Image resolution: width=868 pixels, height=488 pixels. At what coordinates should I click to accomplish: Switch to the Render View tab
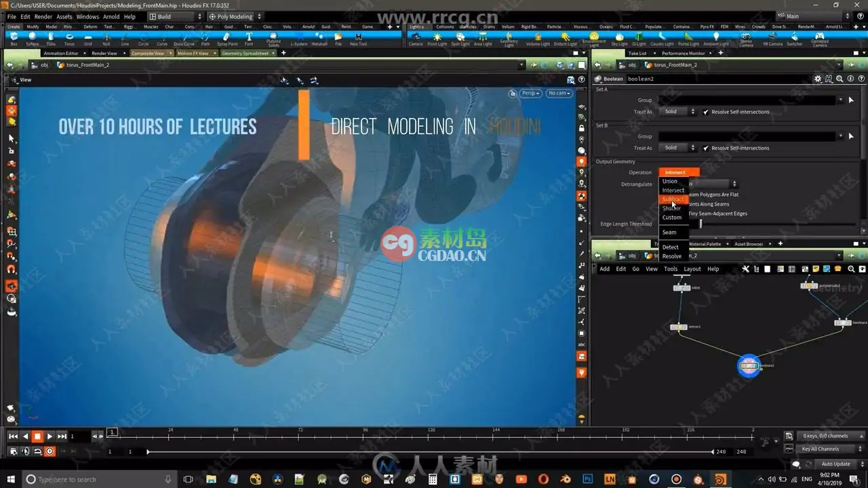click(104, 53)
